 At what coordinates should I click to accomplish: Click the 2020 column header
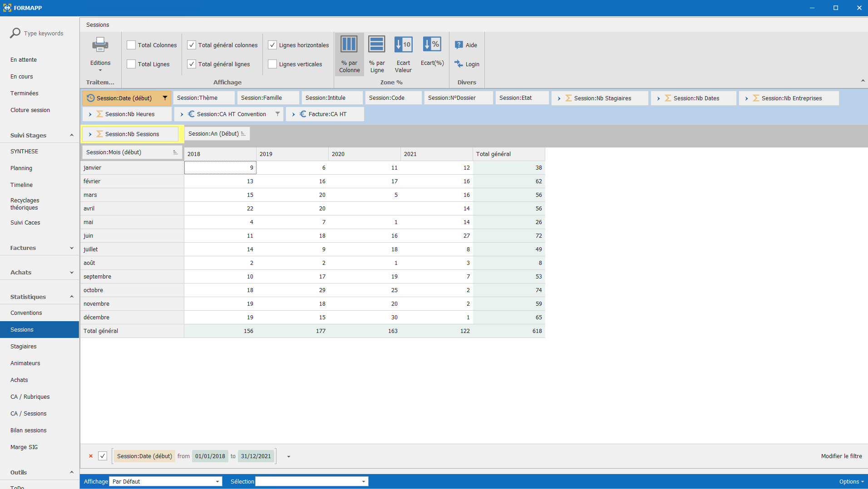[364, 154]
